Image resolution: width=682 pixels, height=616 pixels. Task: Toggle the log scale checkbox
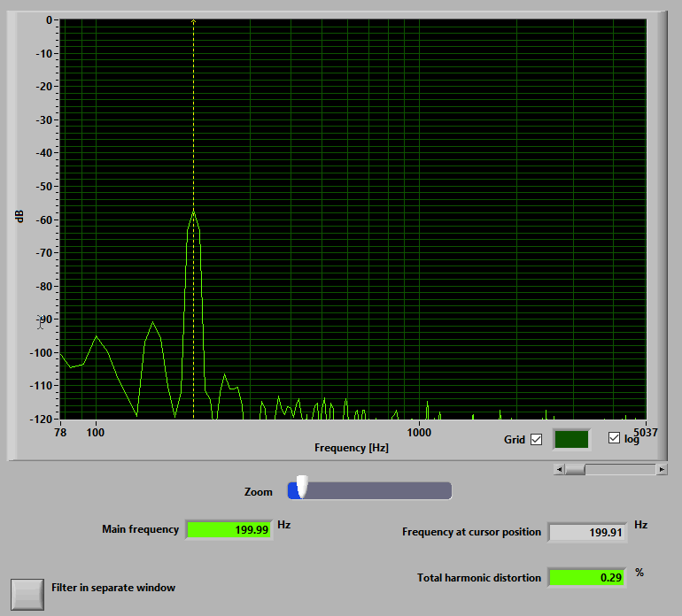point(614,438)
